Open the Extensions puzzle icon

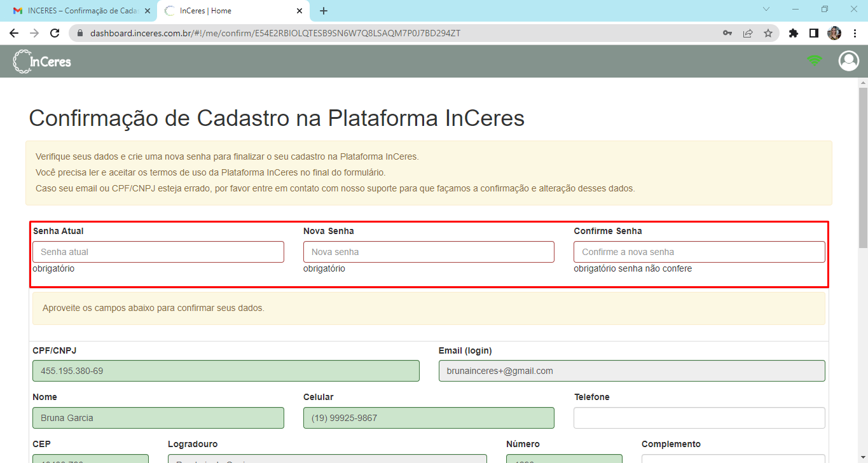(x=793, y=33)
